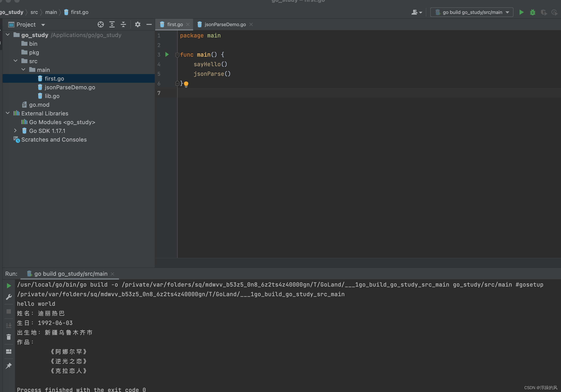This screenshot has height=392, width=561.
Task: Click the Debug bug icon
Action: click(532, 12)
